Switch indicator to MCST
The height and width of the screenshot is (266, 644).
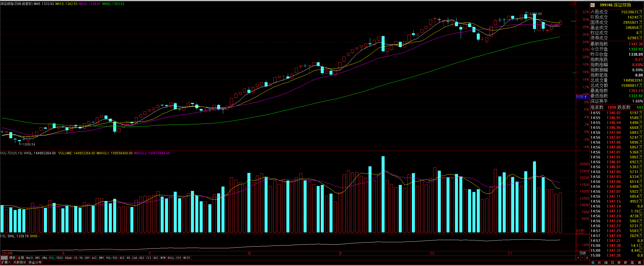187,258
